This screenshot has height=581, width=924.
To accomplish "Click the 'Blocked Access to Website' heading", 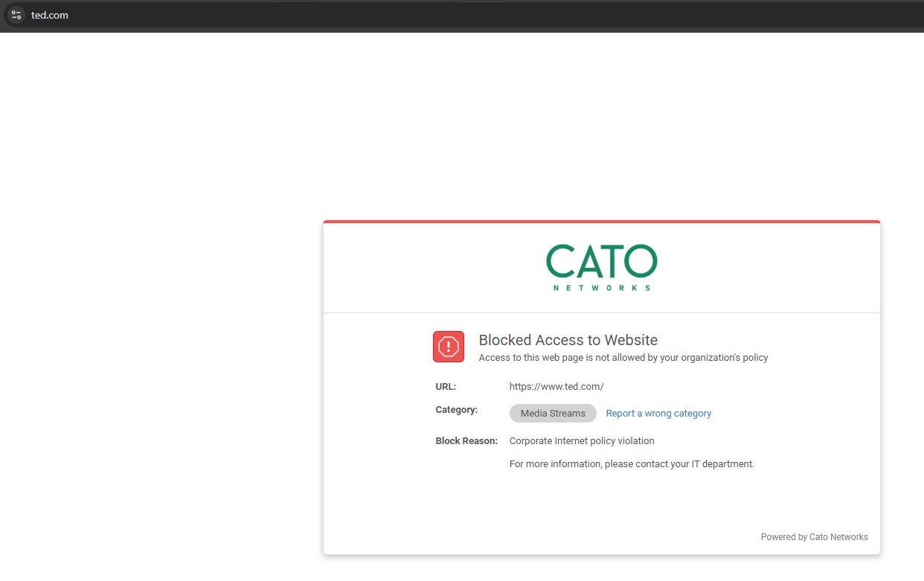I will click(x=568, y=340).
